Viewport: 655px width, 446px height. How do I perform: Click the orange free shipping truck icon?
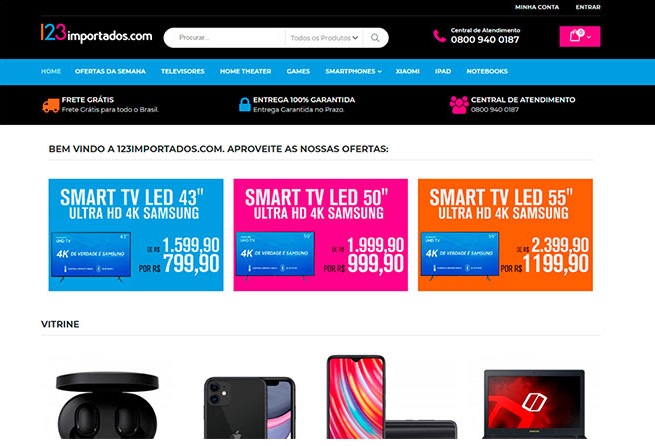tap(51, 105)
